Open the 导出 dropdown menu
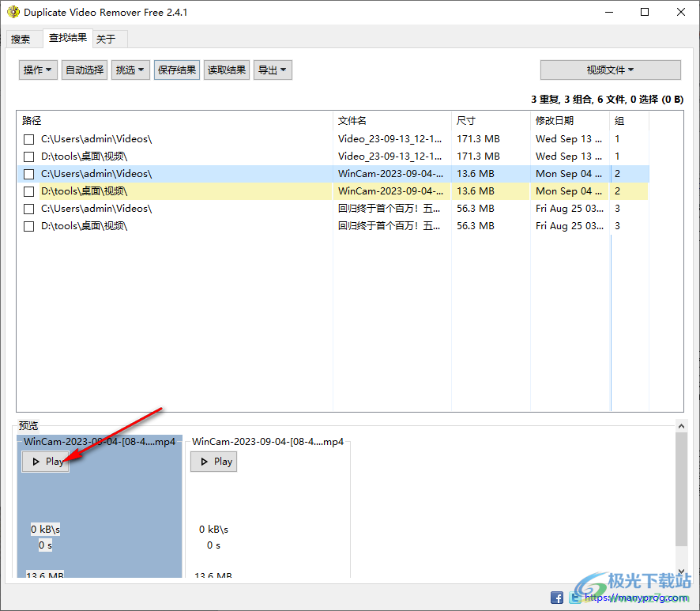This screenshot has height=611, width=700. [x=273, y=70]
